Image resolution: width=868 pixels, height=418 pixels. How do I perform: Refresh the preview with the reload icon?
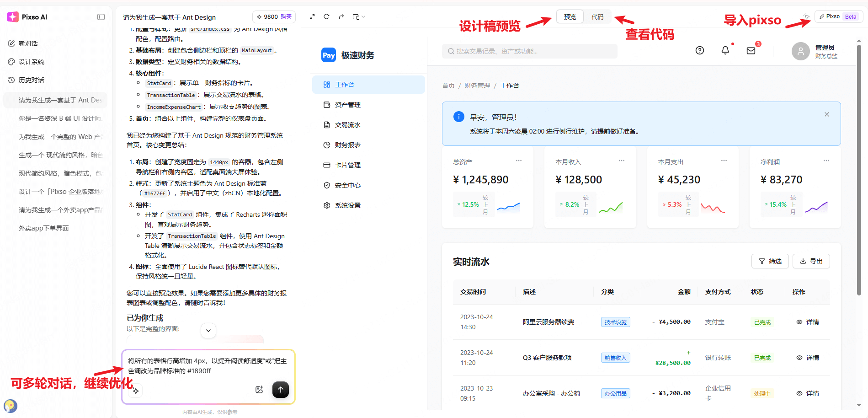(326, 16)
